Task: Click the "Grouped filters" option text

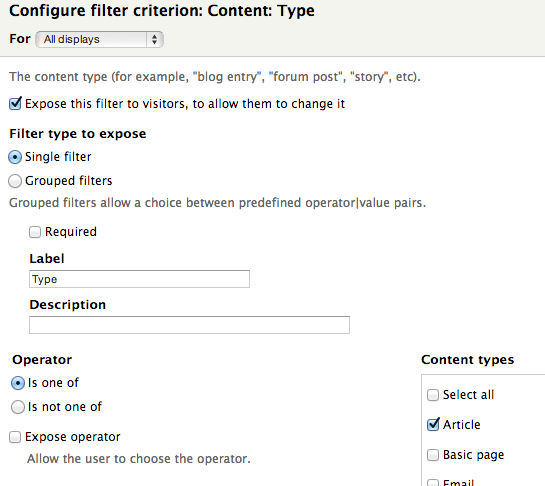Action: click(x=69, y=181)
